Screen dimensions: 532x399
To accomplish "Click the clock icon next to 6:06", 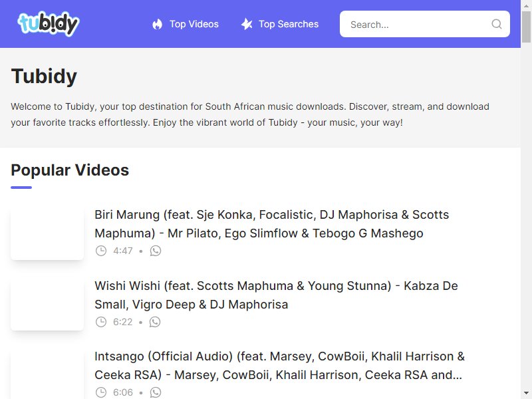I will tap(101, 392).
